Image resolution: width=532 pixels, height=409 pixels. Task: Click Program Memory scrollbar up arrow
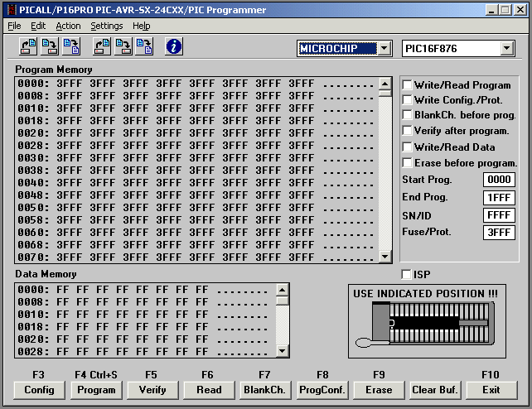point(385,84)
